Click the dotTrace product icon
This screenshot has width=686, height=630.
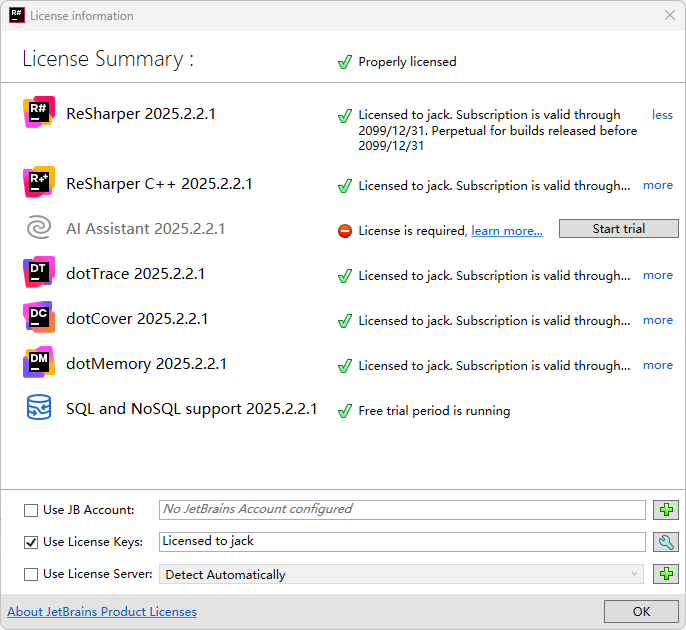click(39, 274)
